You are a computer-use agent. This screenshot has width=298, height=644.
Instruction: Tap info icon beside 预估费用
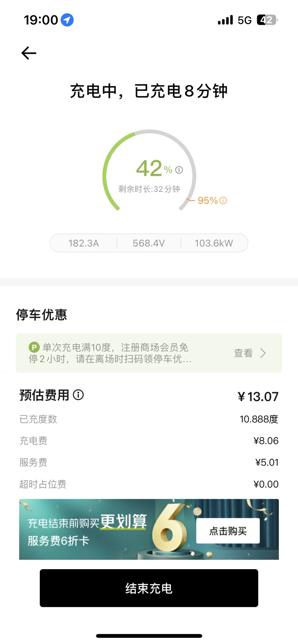(78, 395)
